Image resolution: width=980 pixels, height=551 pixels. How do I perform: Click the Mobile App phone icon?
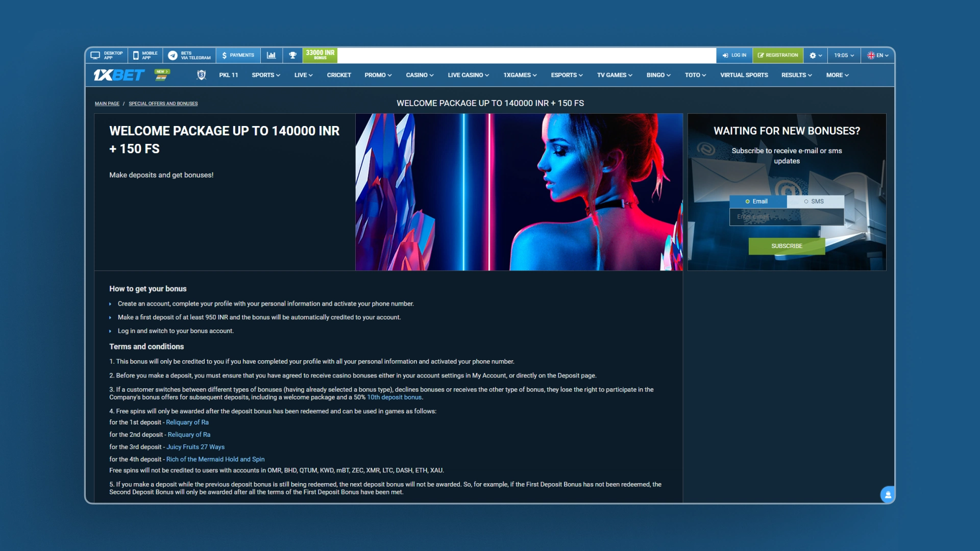pos(136,55)
